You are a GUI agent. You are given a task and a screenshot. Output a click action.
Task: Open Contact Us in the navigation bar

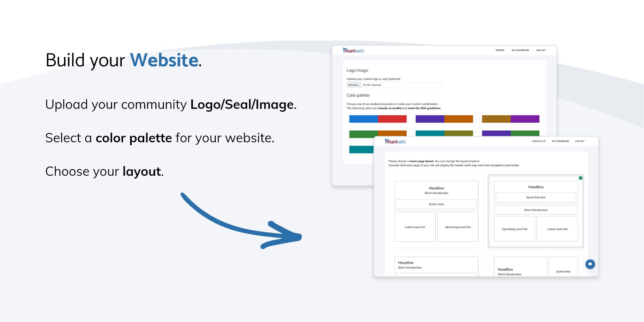point(538,141)
